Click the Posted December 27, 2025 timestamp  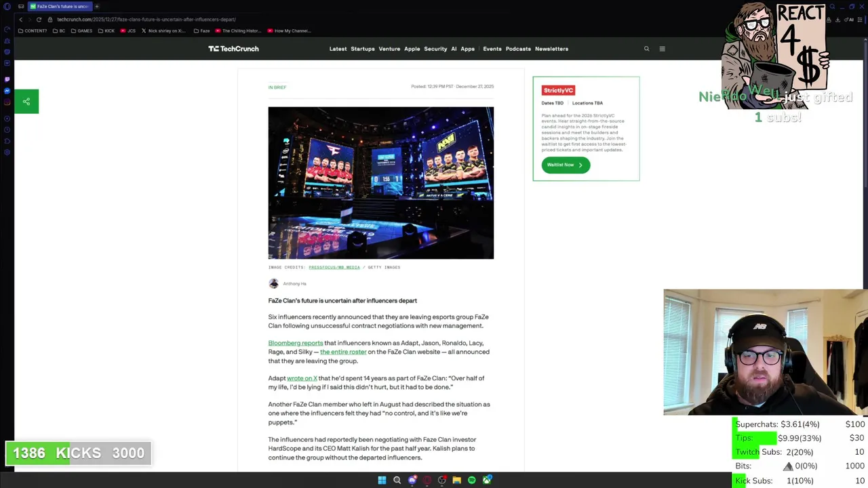coord(452,87)
